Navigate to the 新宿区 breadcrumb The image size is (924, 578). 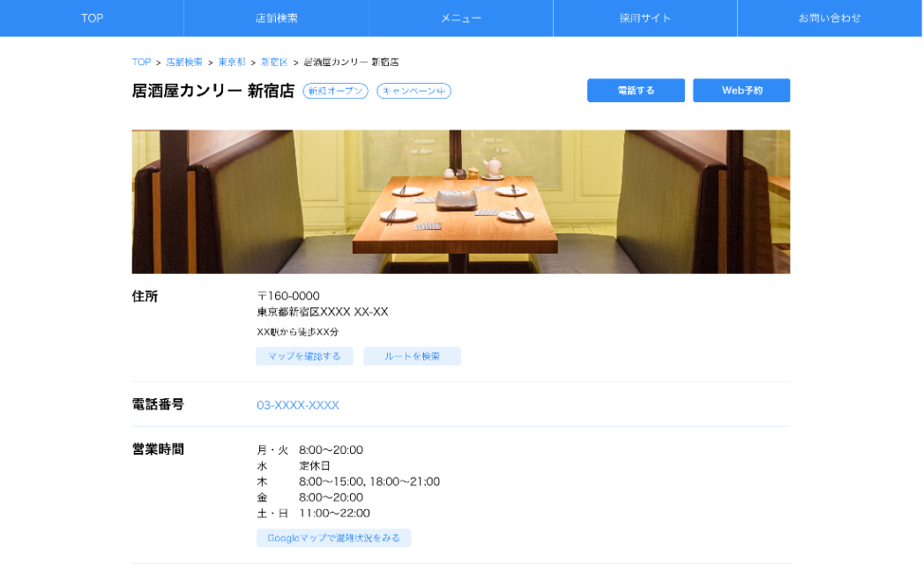pos(274,63)
